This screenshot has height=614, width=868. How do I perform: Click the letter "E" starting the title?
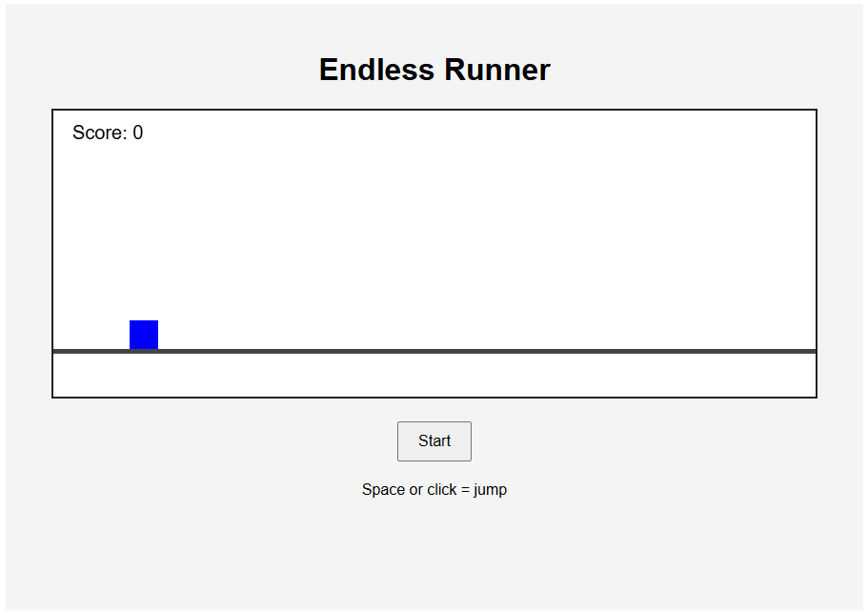(x=329, y=70)
